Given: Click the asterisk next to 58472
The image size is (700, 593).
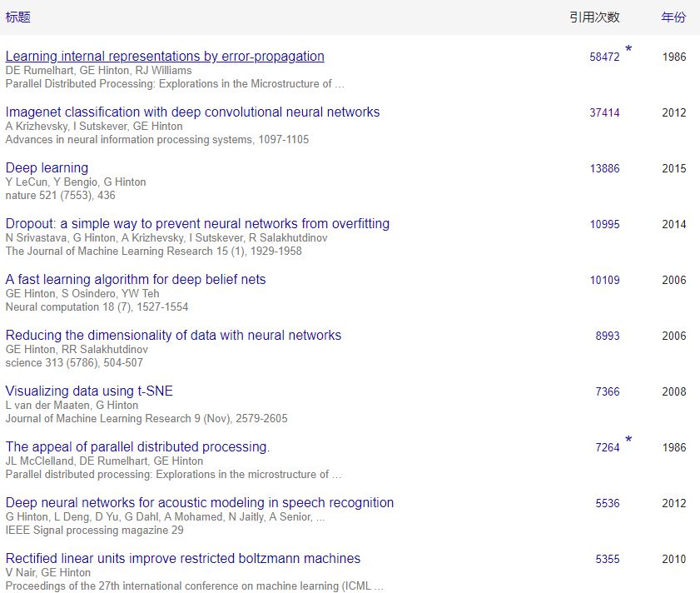Looking at the screenshot, I should 628,50.
